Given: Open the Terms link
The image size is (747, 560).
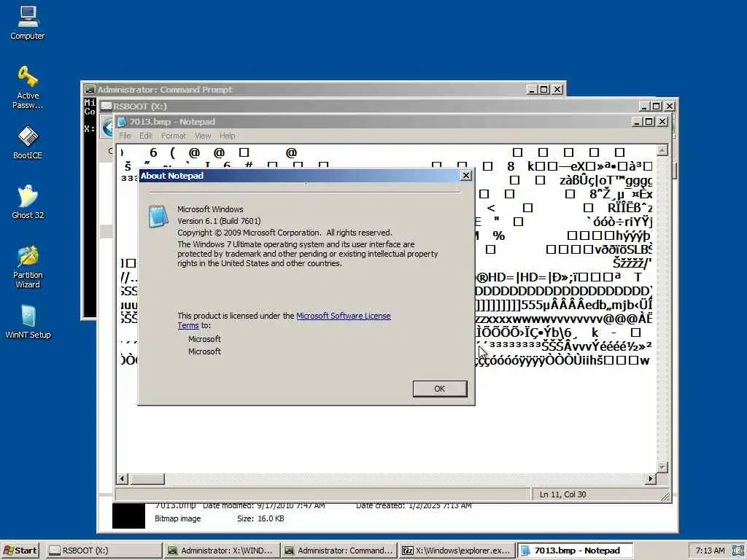Looking at the screenshot, I should 188,325.
